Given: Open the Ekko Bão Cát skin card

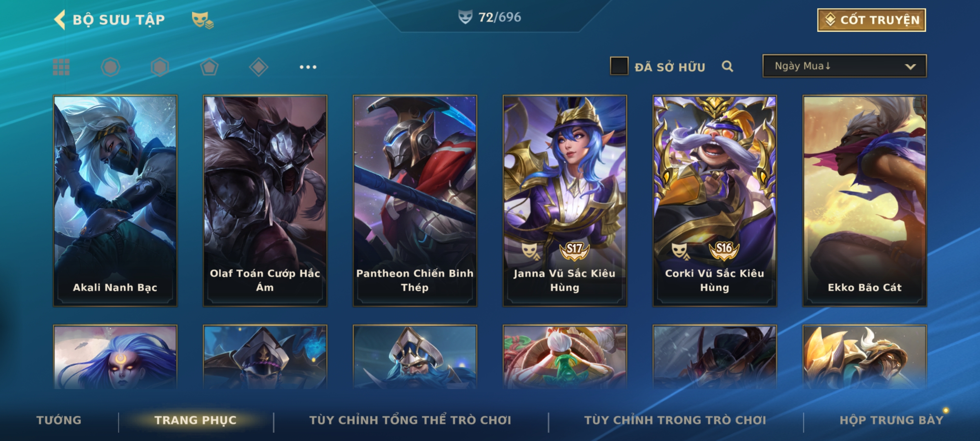Looking at the screenshot, I should pyautogui.click(x=865, y=201).
